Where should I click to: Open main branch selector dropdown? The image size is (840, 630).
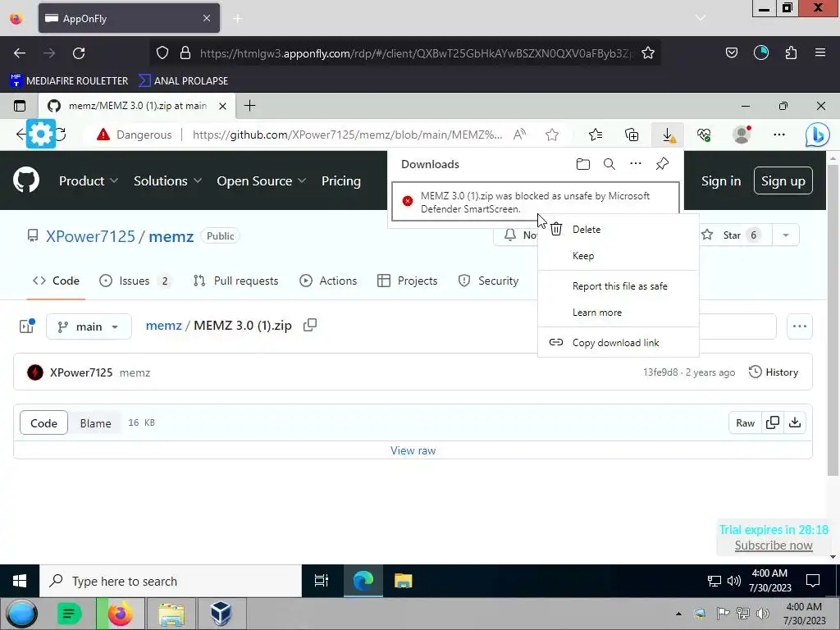[89, 326]
